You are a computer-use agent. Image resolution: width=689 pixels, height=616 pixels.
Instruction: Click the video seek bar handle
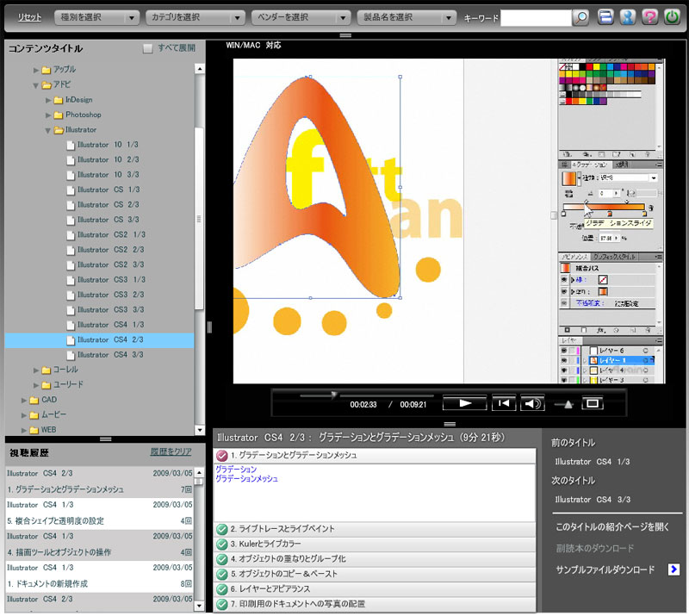tap(334, 395)
